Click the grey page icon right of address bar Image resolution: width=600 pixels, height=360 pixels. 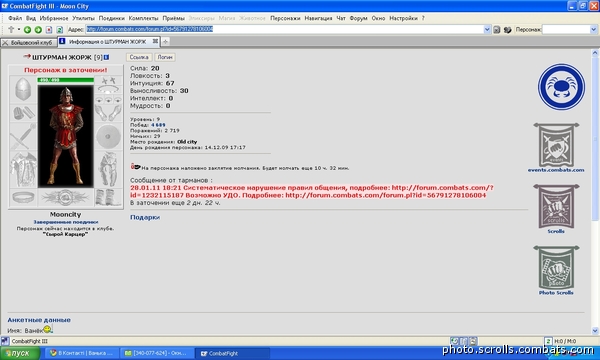point(497,29)
